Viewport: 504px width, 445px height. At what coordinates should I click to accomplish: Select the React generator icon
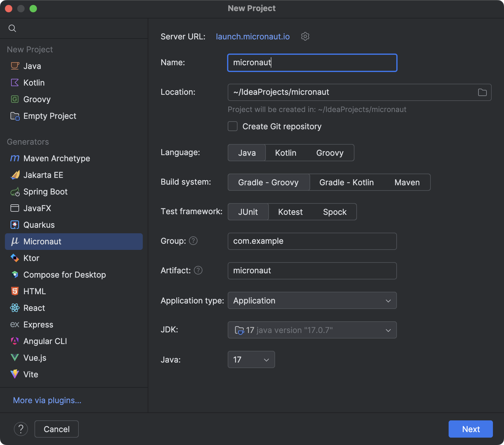(x=14, y=308)
